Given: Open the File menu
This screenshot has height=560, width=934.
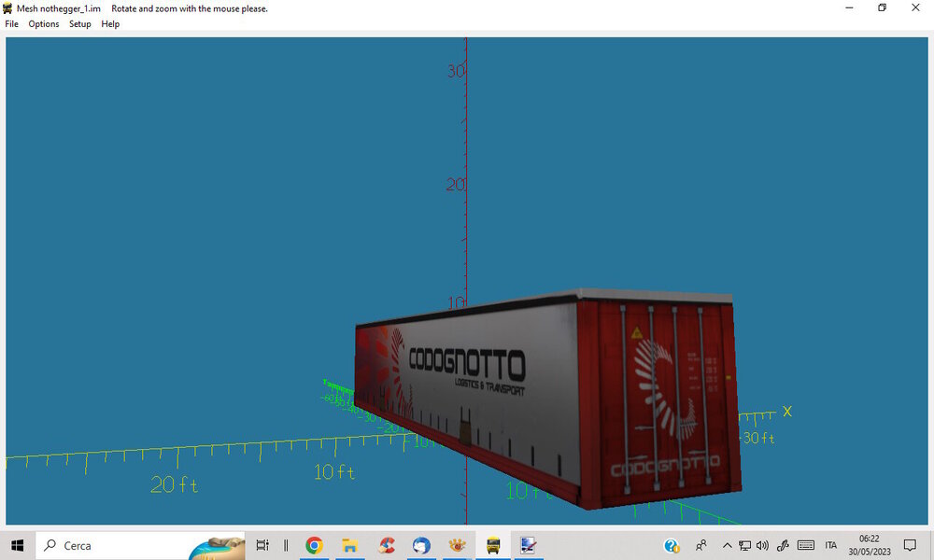Looking at the screenshot, I should tap(11, 24).
